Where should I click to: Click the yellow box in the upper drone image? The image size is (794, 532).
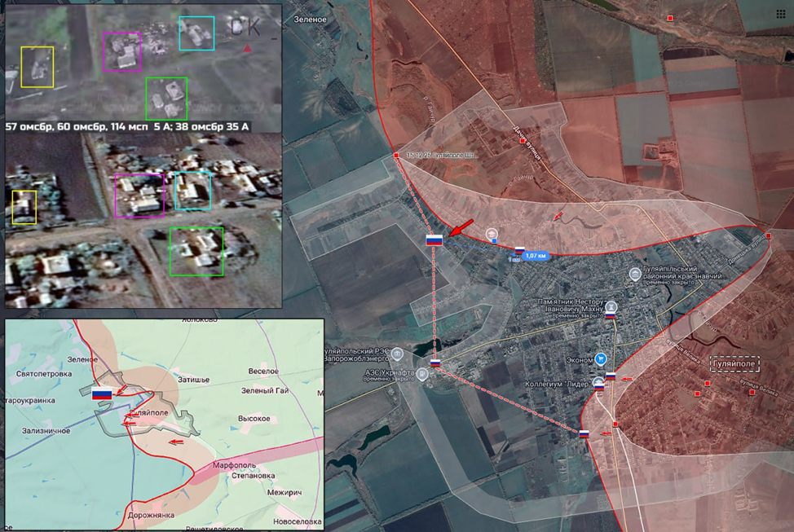click(37, 67)
